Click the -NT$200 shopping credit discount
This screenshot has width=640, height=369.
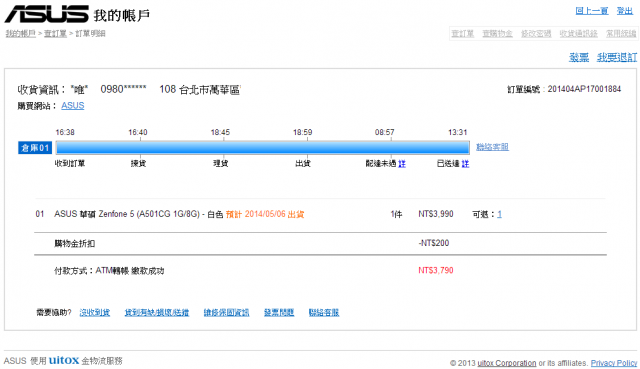click(x=433, y=243)
